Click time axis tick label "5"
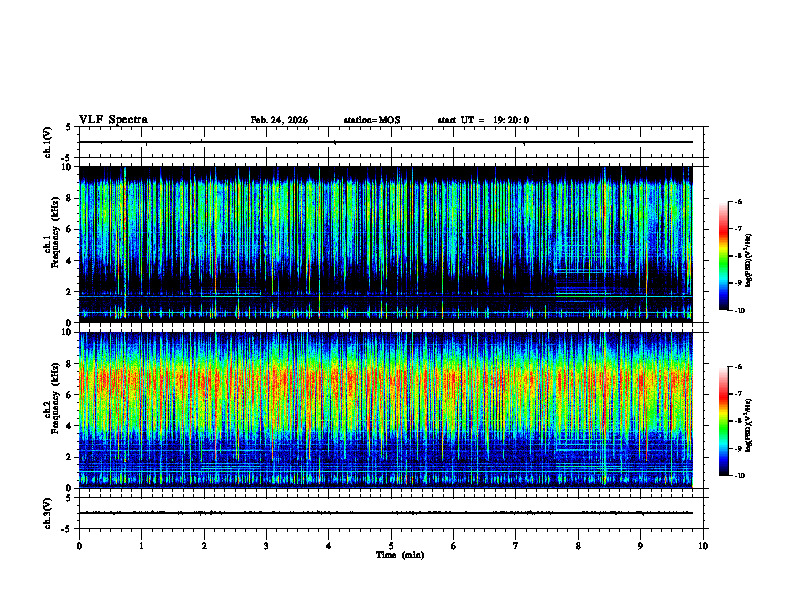 (391, 546)
